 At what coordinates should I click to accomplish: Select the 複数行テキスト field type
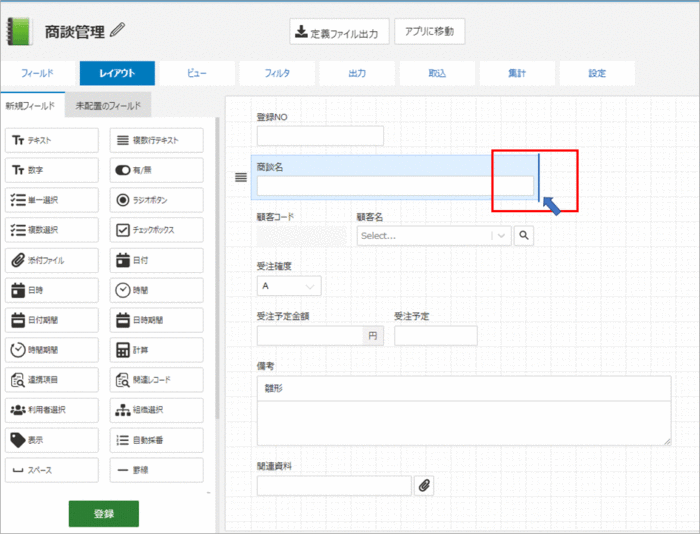[x=157, y=140]
